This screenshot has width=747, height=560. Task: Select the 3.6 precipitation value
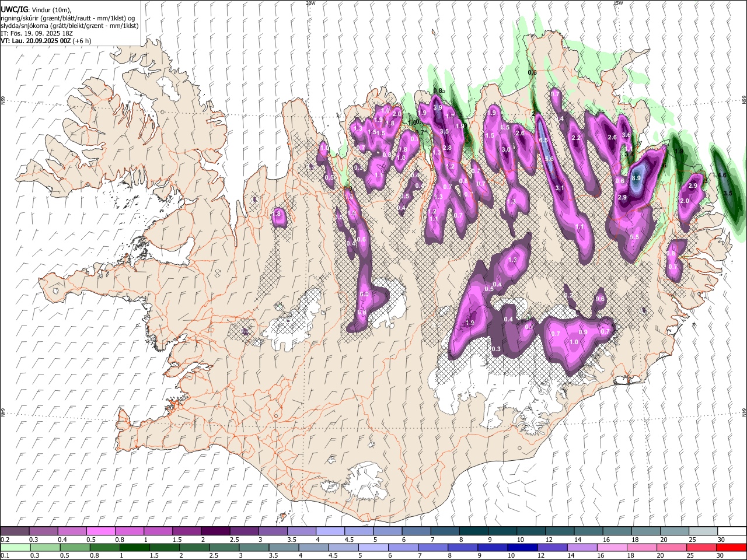(x=626, y=135)
